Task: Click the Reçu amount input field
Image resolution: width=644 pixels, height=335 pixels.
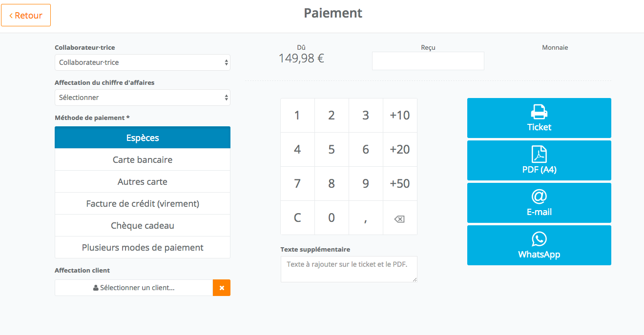Action: coord(428,61)
